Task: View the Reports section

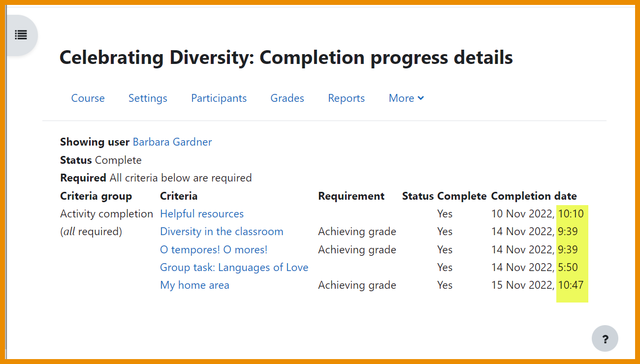Action: (346, 98)
